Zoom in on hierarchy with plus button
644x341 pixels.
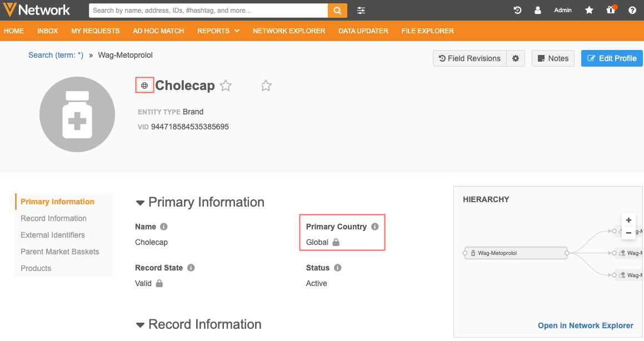click(x=628, y=220)
